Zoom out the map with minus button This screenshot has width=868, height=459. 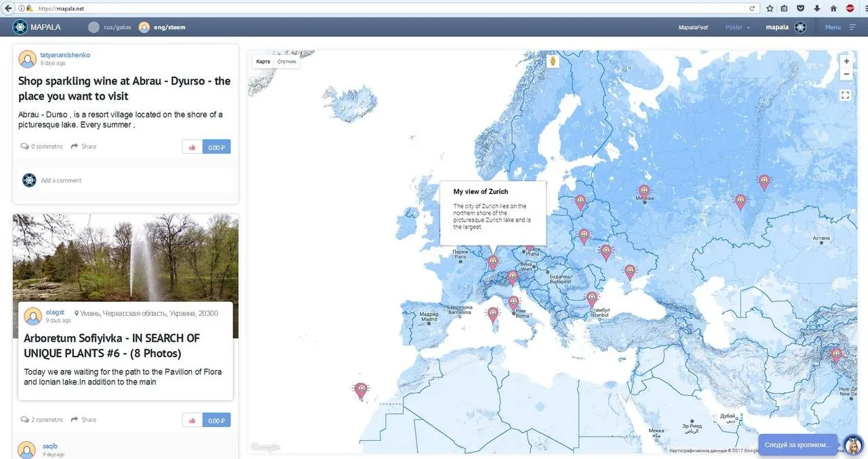click(846, 74)
